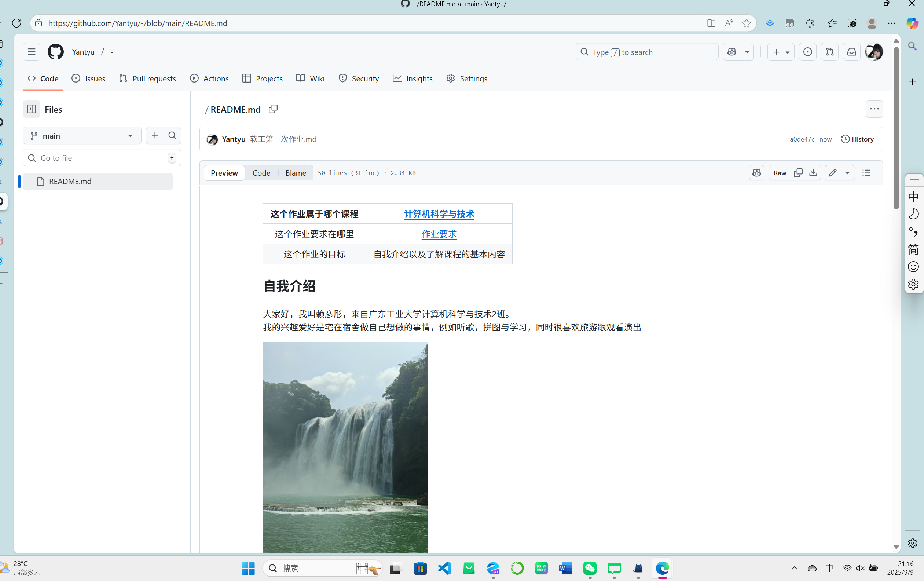Screen dimensions: 924x581
Task: Copy README.md file path icon
Action: tap(273, 109)
